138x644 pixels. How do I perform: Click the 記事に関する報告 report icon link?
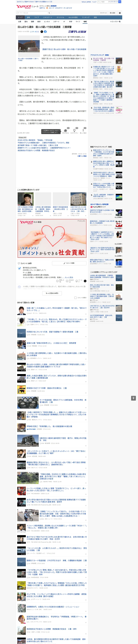[23, 133]
